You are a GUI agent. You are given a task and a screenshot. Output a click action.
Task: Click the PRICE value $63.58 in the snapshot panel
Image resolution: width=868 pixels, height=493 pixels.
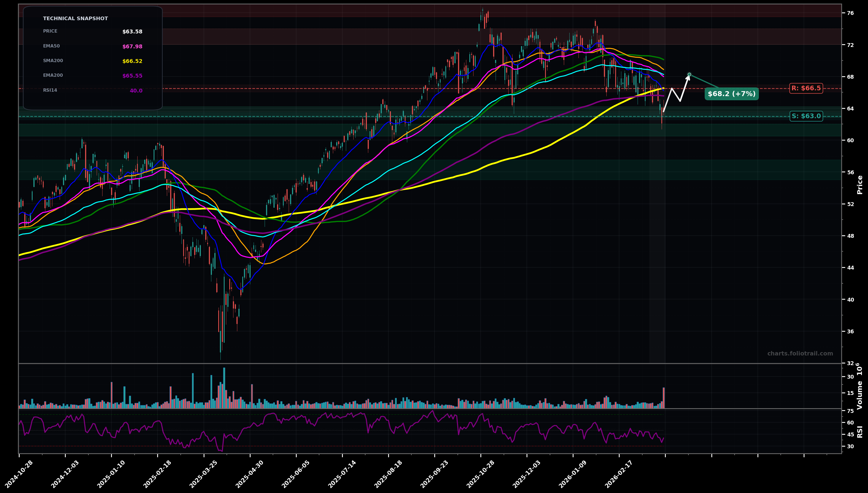(132, 31)
